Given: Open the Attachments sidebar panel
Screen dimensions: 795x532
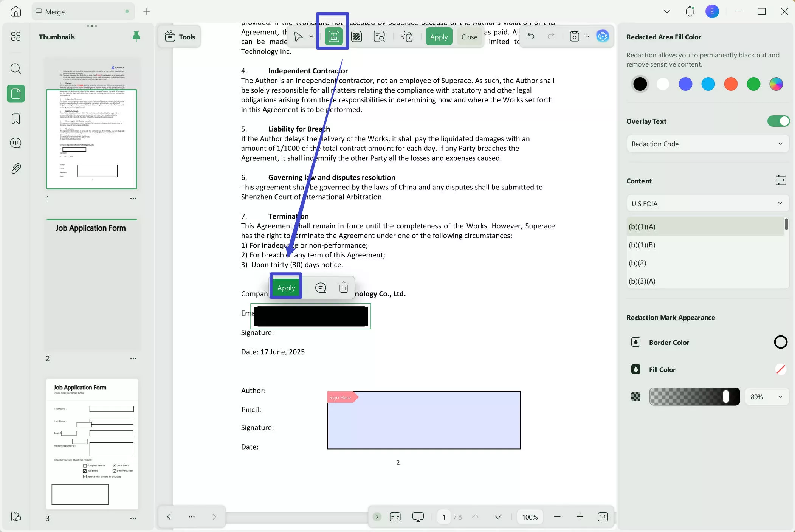Looking at the screenshot, I should tap(15, 168).
